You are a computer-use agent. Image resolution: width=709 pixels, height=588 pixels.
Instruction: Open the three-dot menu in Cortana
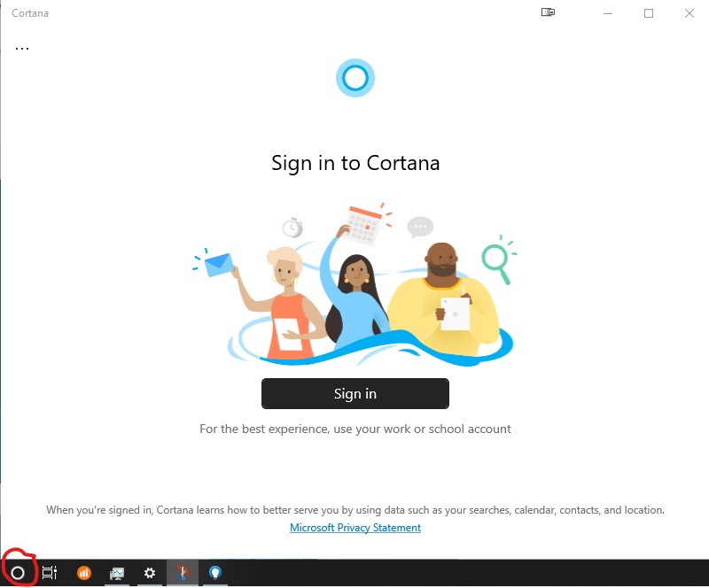coord(21,48)
